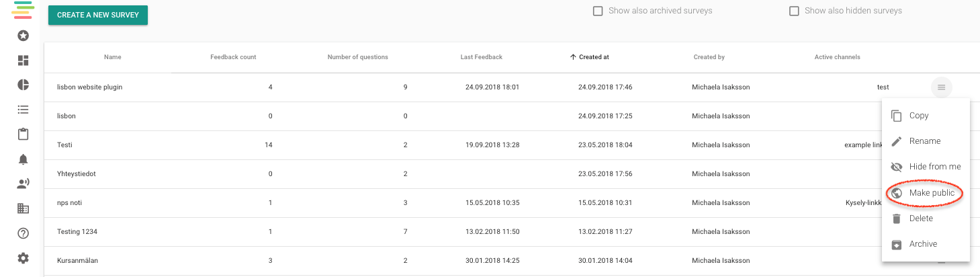Viewport: 980px width, 277px height.
Task: Open the star favorites icon in sidebar
Action: tap(23, 36)
